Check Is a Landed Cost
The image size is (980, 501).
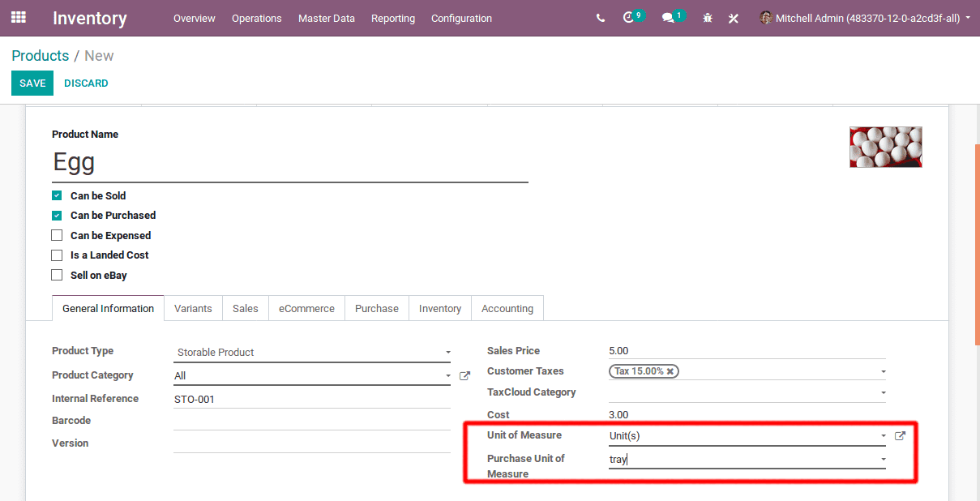57,255
